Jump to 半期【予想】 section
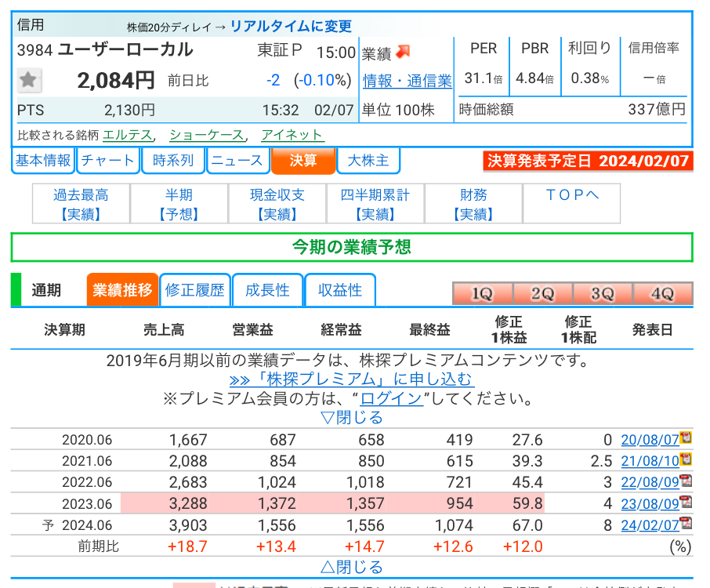This screenshot has width=710, height=588. pyautogui.click(x=179, y=204)
